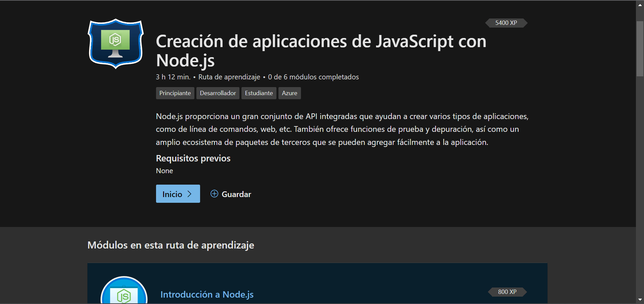
Task: Click the vertical scrollbar thumb
Action: (x=640, y=49)
